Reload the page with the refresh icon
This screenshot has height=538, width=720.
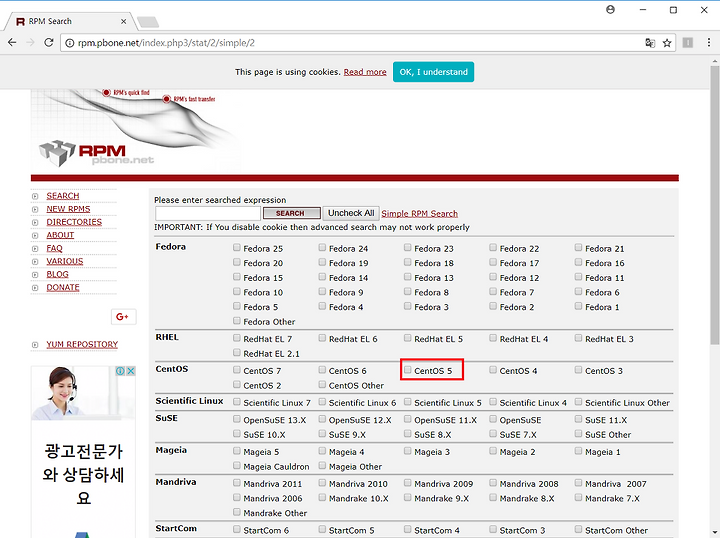49,43
